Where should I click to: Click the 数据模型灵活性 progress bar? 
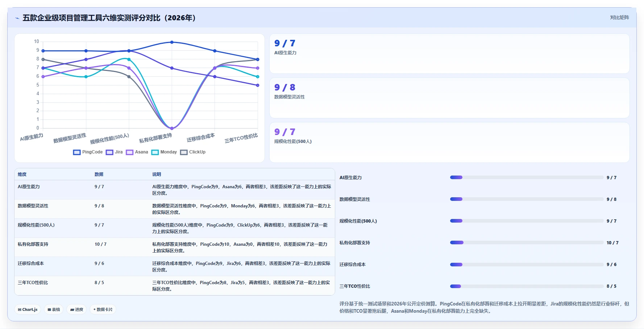[x=527, y=199]
